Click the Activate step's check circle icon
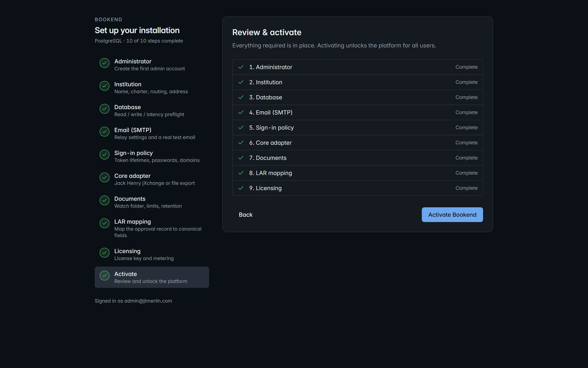Viewport: 588px width, 368px height. point(105,276)
